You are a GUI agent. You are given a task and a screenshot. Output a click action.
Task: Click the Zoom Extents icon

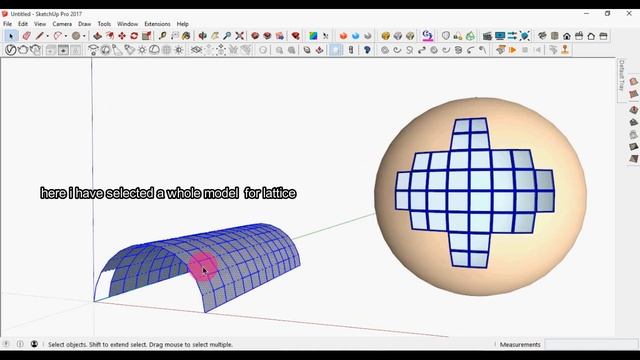240,36
